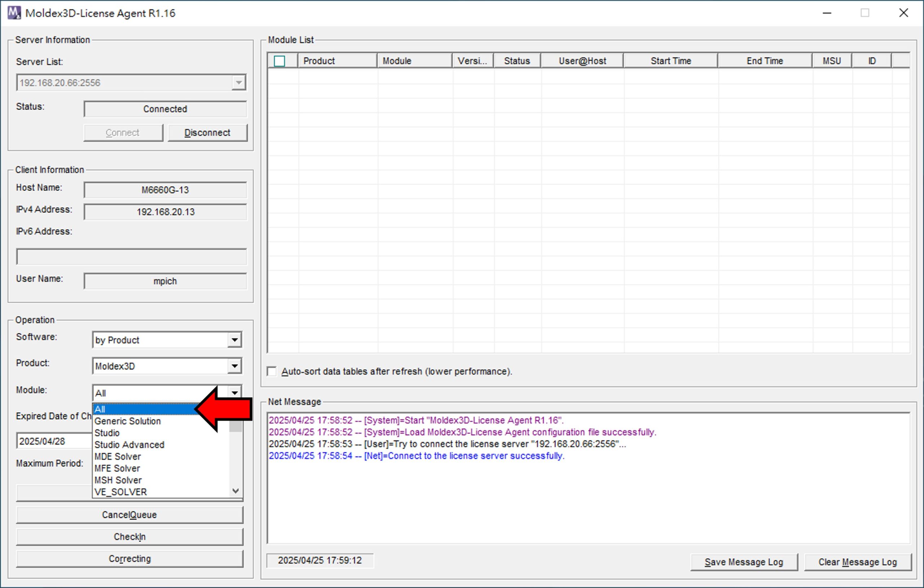Click the User Name field mpich
924x588 pixels.
165,281
